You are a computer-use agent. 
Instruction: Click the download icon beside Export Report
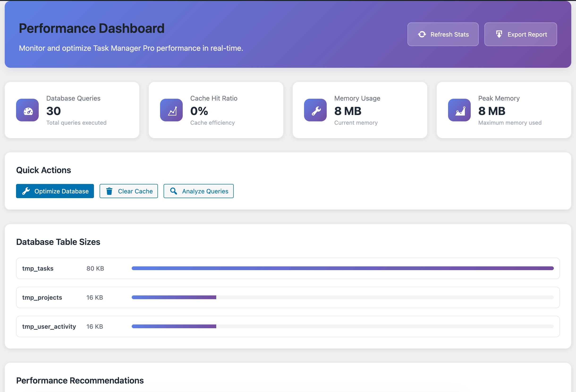click(499, 34)
